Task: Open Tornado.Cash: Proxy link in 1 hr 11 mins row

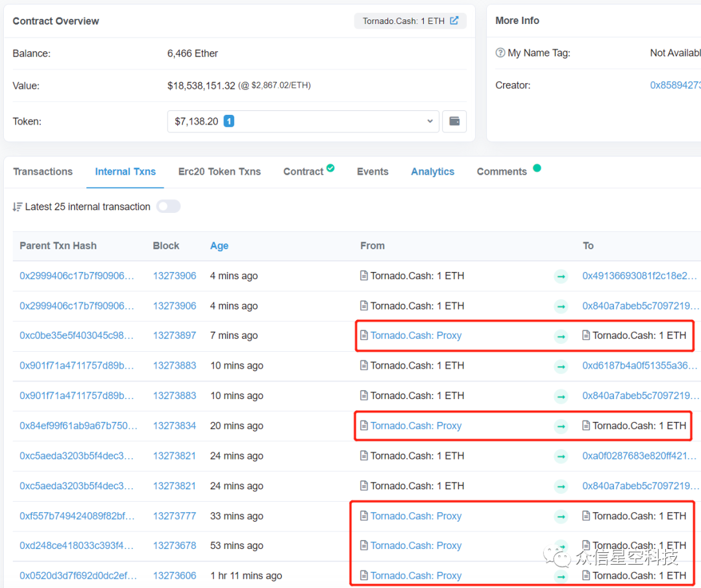Action: (416, 575)
